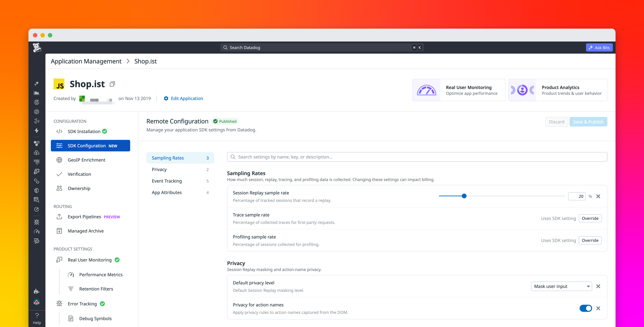Screen dimensions: 644x327
Task: Toggle Privacy for action names switch
Action: pyautogui.click(x=586, y=308)
